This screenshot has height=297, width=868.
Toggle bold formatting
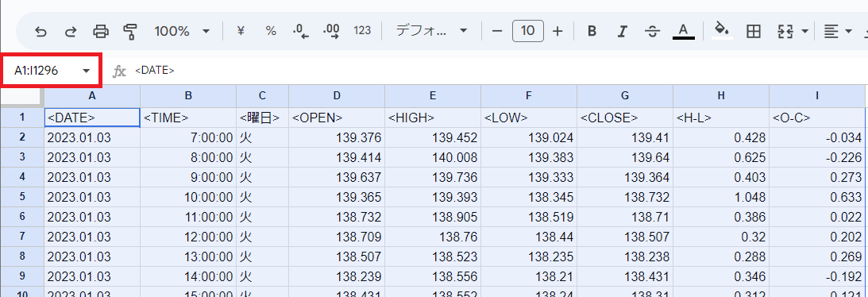point(592,31)
